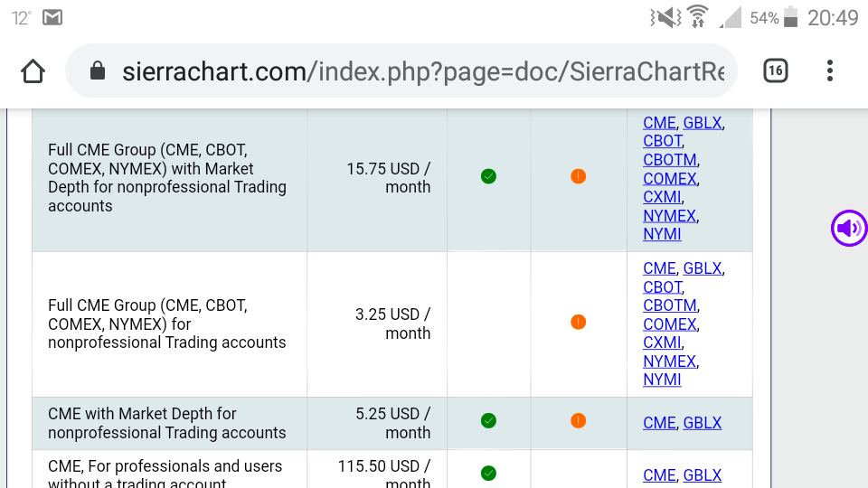Tap the green check in 115.50 USD row
This screenshot has height=488, width=868.
click(x=488, y=473)
